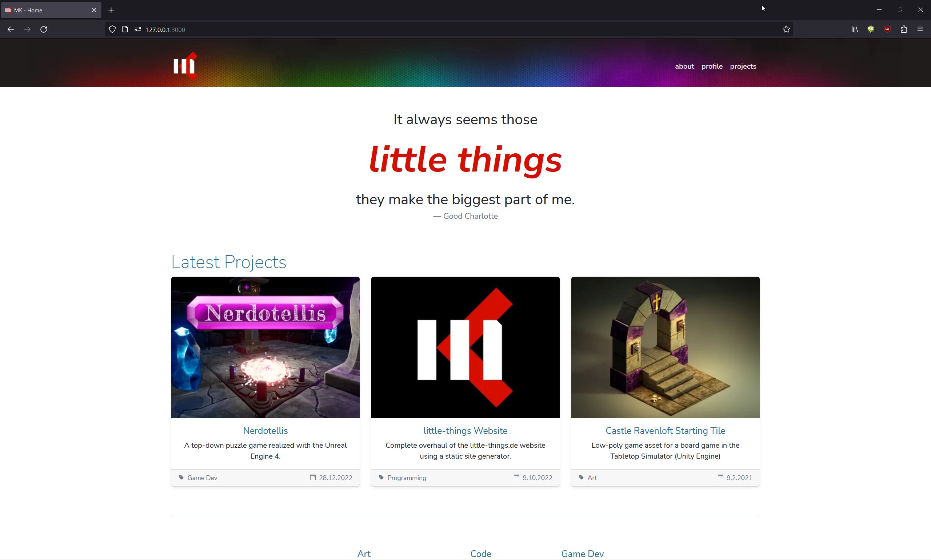The width and height of the screenshot is (931, 560).
Task: Open the Castle Ravenloft Starting Tile link
Action: pos(665,431)
